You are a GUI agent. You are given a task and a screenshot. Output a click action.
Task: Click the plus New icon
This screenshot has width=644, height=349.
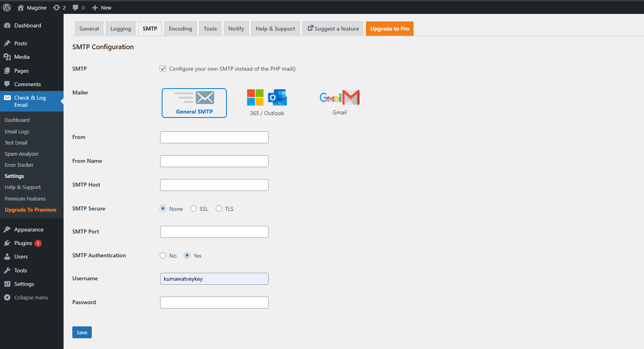(95, 8)
